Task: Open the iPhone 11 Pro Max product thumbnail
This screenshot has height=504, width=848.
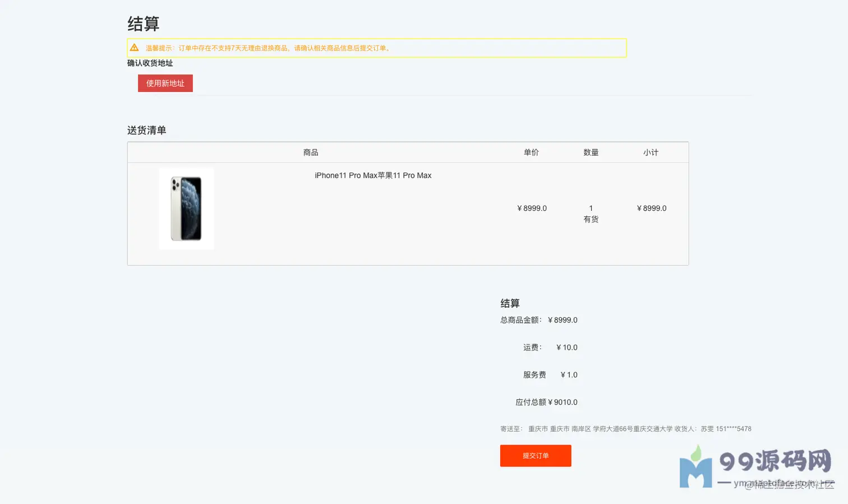Action: pyautogui.click(x=186, y=209)
